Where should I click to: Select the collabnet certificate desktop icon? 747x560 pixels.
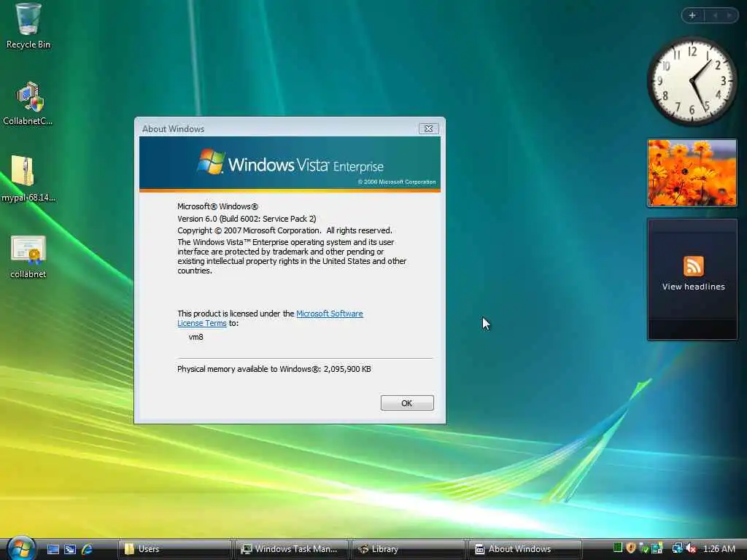pyautogui.click(x=28, y=257)
